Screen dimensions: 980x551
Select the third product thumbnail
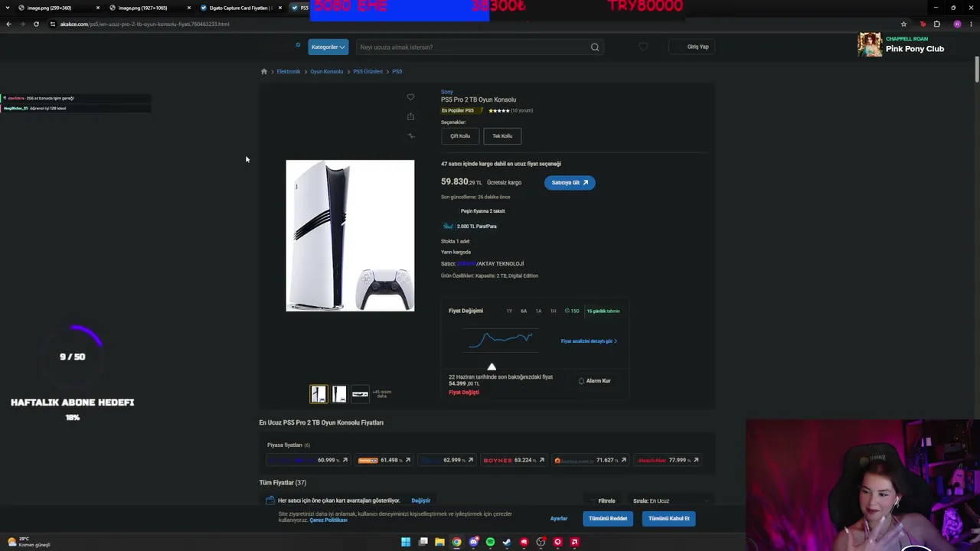[360, 393]
